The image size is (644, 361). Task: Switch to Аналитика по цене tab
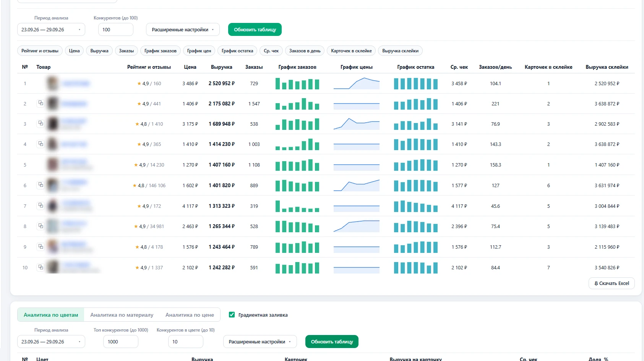click(x=190, y=315)
